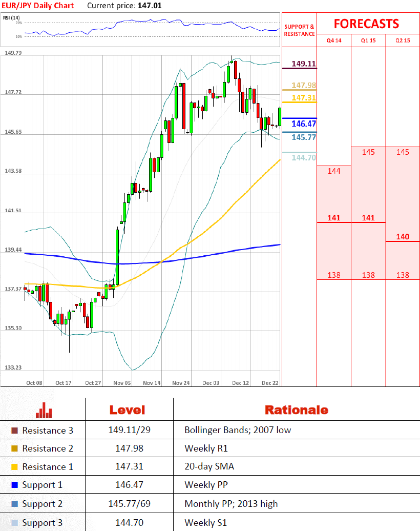Click the Oct 08 date axis label
Screen dimensions: 420x531
pos(34,383)
